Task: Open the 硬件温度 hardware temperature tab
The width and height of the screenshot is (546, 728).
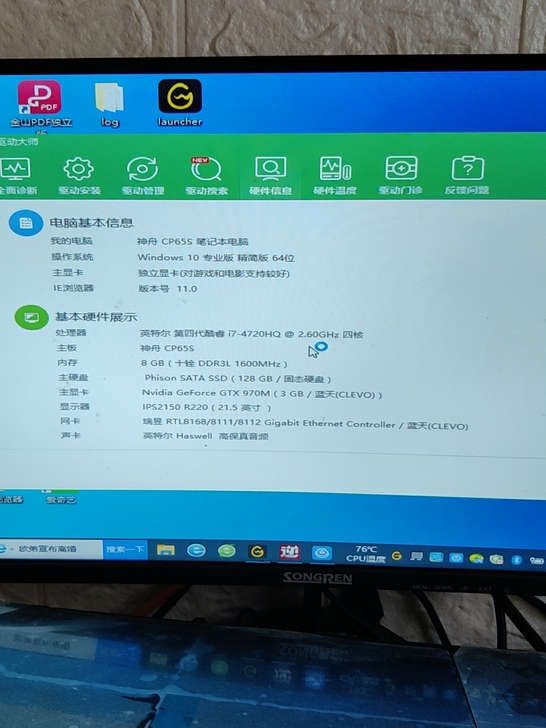Action: 335,176
